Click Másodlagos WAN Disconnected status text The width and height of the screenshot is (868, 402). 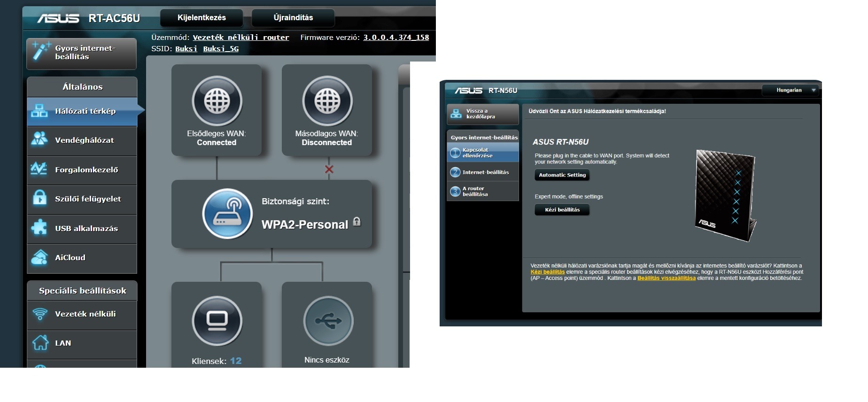327,142
